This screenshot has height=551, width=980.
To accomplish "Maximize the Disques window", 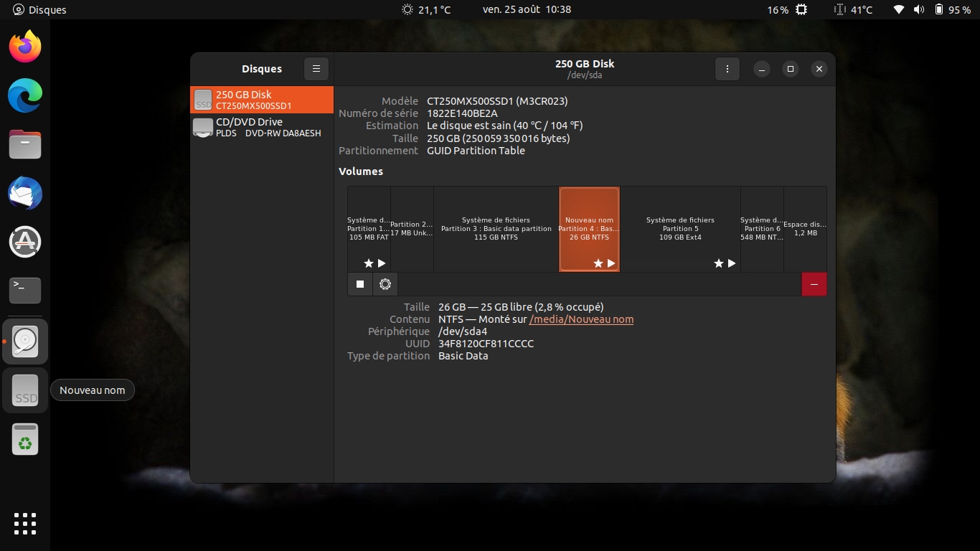I will 791,69.
